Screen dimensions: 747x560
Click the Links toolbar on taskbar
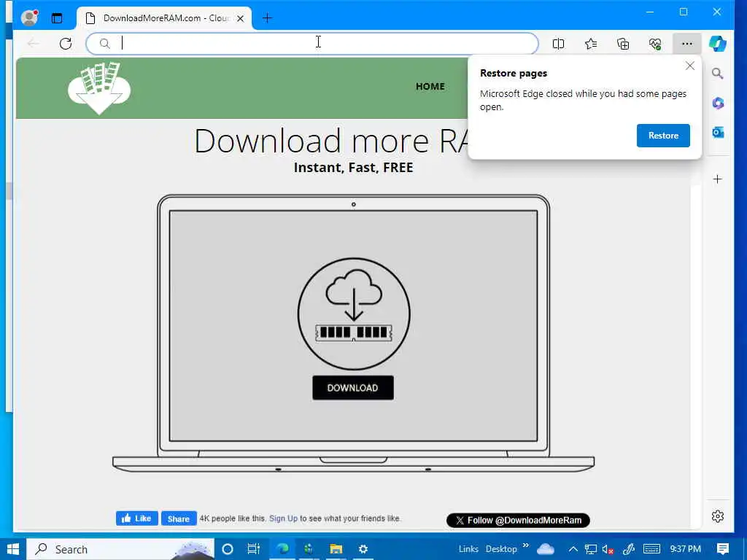(468, 549)
